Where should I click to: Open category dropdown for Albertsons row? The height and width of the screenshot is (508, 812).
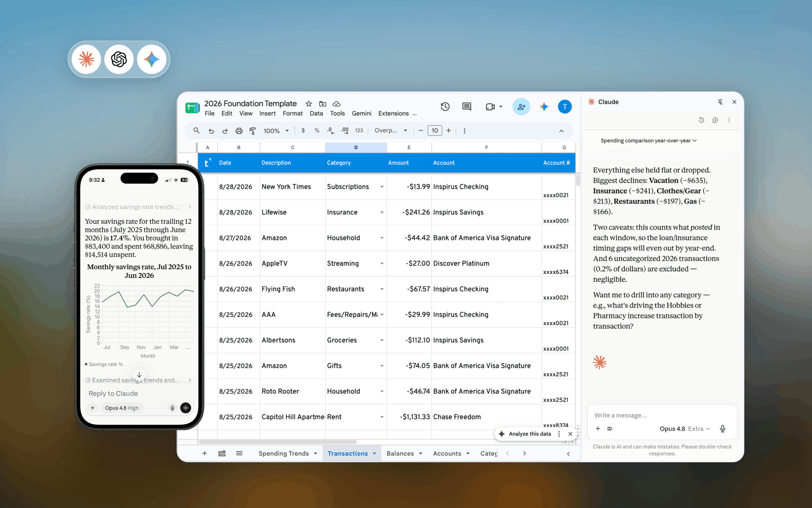382,340
